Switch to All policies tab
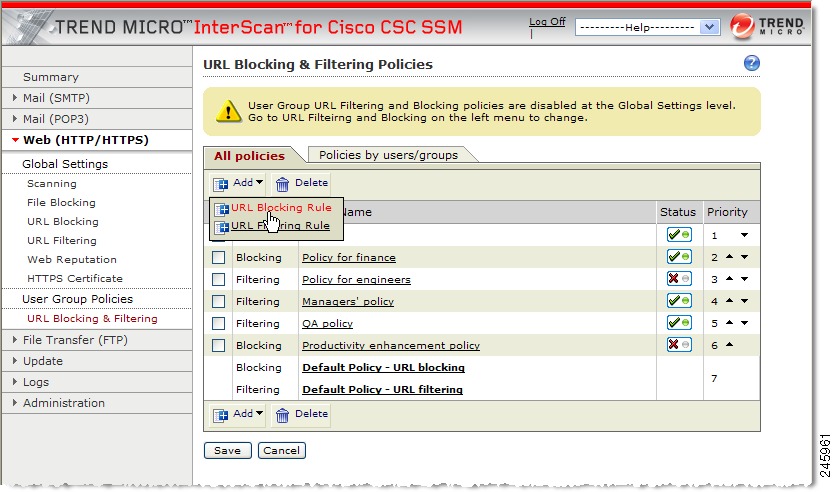Image resolution: width=836 pixels, height=492 pixels. click(x=249, y=156)
